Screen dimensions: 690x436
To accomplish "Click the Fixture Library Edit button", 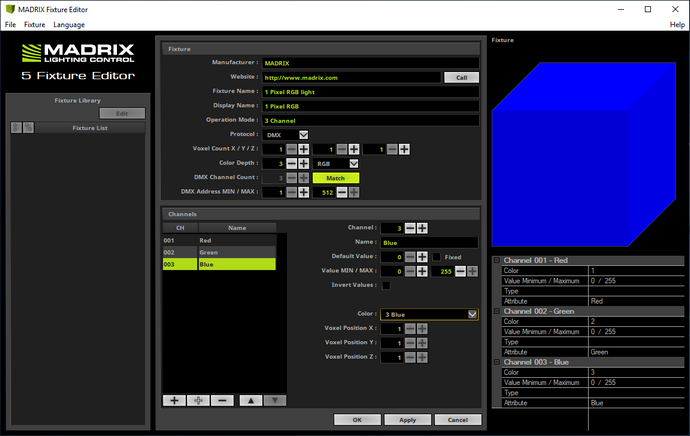I will (122, 113).
